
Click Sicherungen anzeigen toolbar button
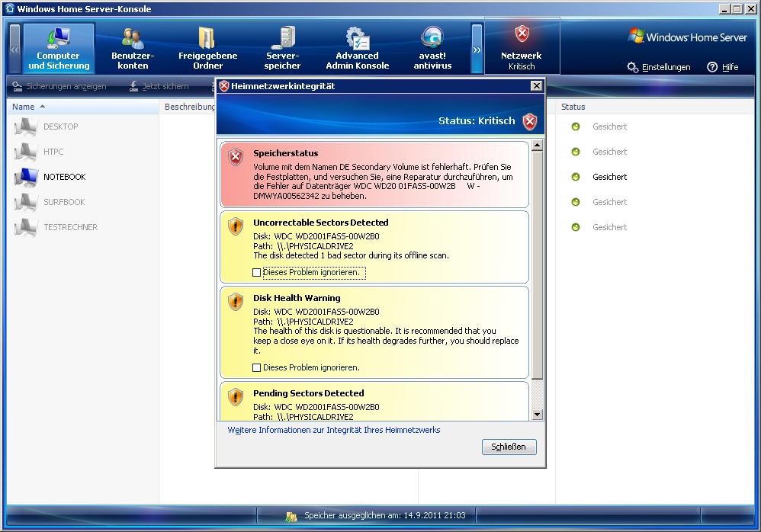pos(59,86)
